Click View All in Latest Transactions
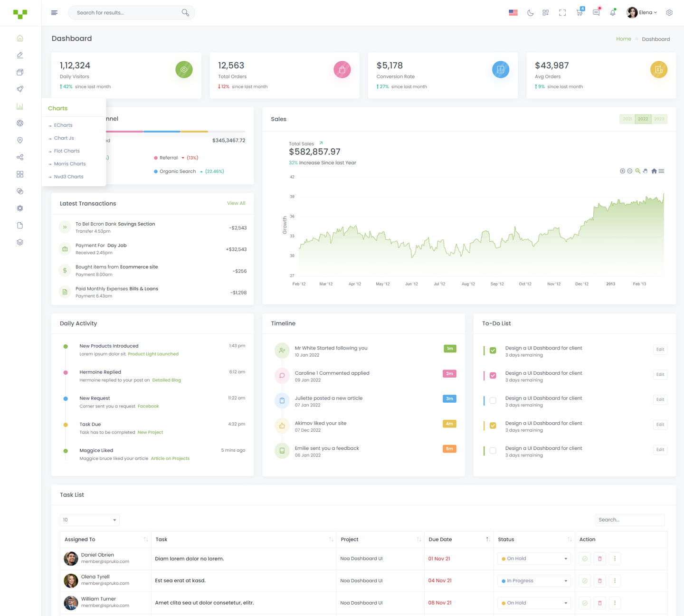The width and height of the screenshot is (684, 616). 236,203
